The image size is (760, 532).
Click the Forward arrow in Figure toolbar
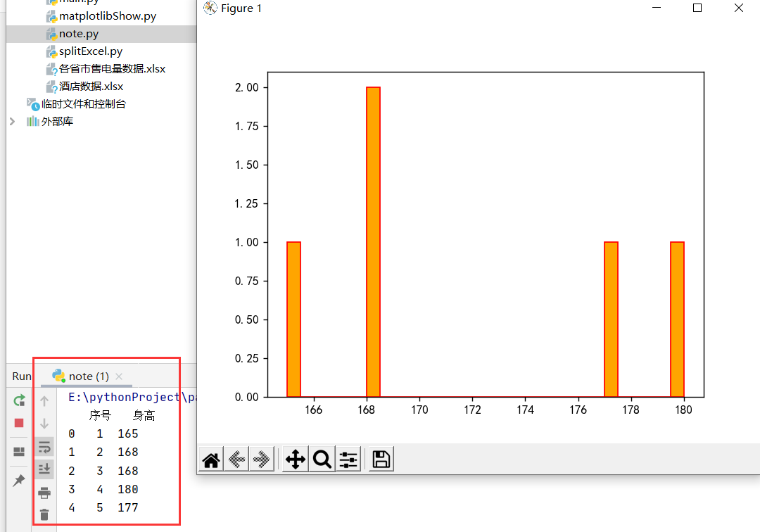pos(262,460)
